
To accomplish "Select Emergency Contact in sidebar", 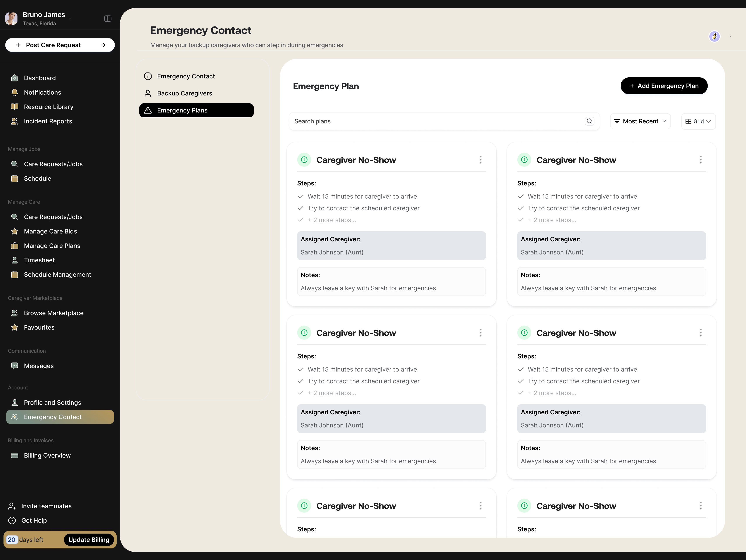I will 60,417.
